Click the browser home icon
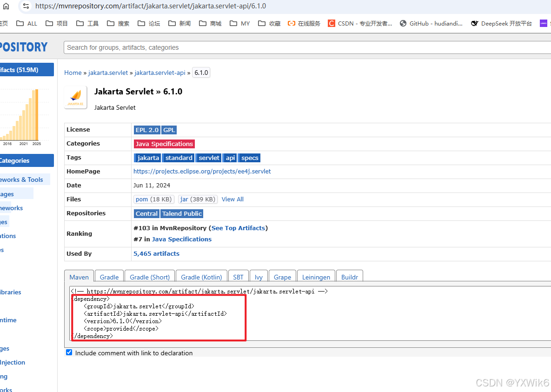This screenshot has width=551, height=392. [x=6, y=6]
